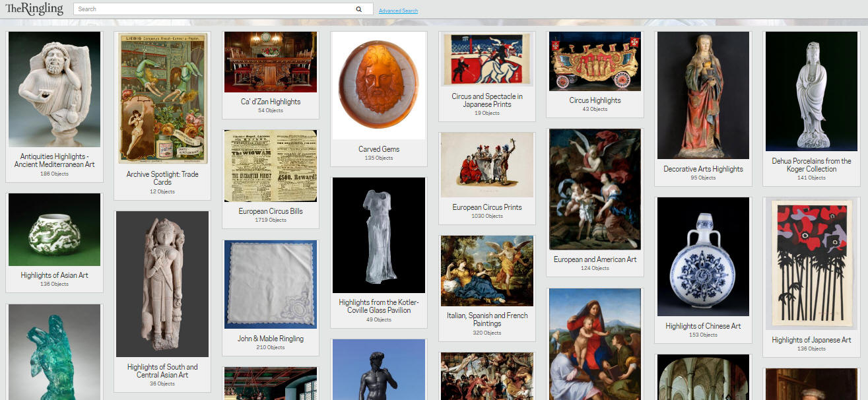868x400 pixels.
Task: Click the 1719 Objects count text
Action: point(271,220)
